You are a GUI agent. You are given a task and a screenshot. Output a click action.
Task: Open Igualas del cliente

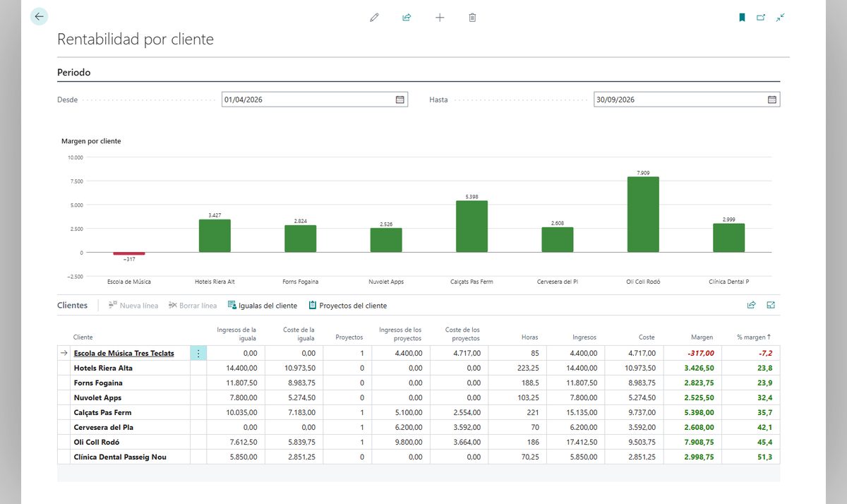263,306
